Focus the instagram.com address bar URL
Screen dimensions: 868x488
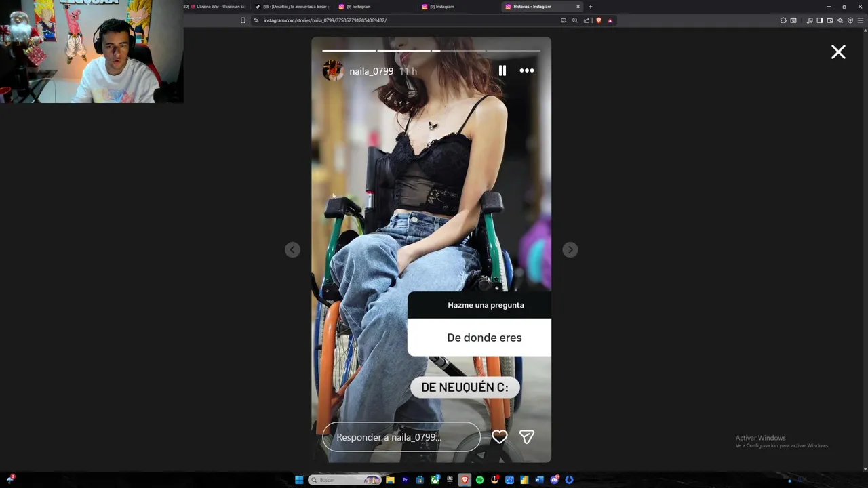coord(325,20)
